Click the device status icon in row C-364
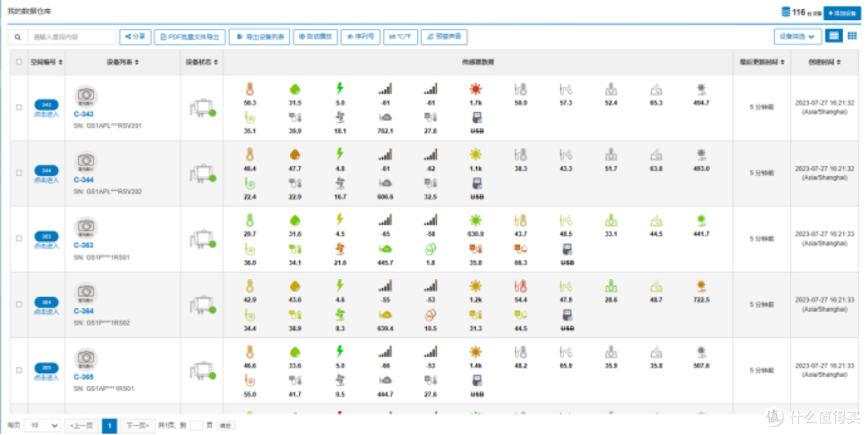This screenshot has width=868, height=435. tap(202, 305)
